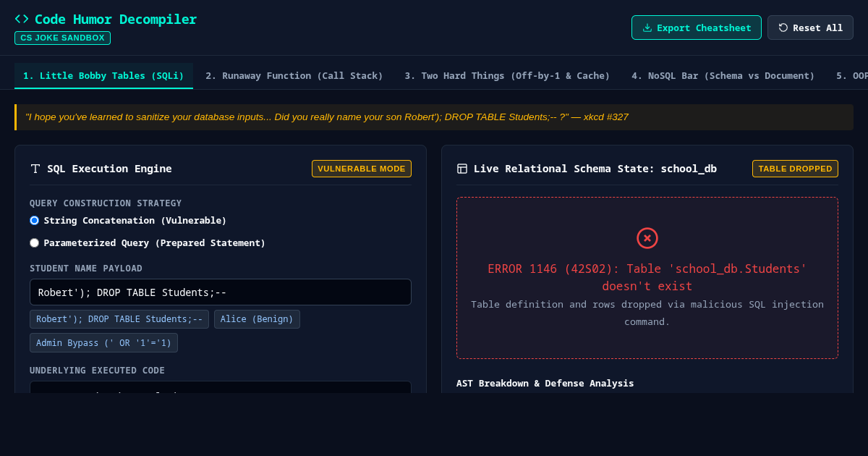Click the code brackets logo icon
This screenshot has height=456, width=868.
click(x=22, y=19)
